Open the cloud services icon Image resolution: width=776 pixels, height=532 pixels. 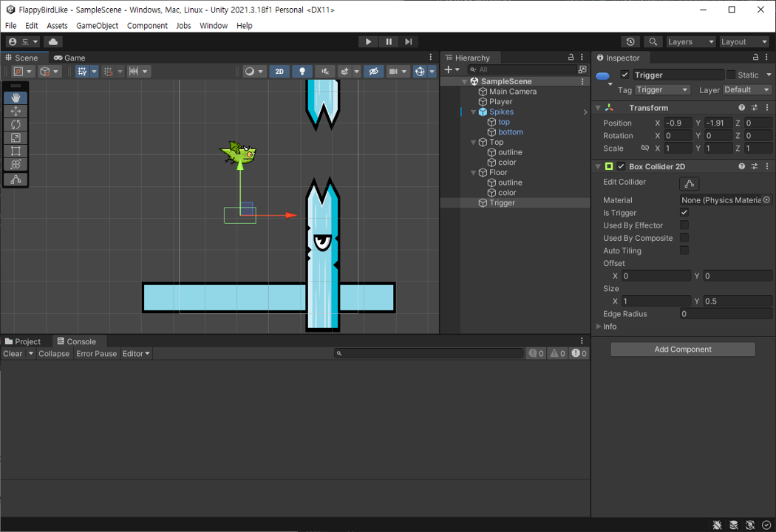53,41
